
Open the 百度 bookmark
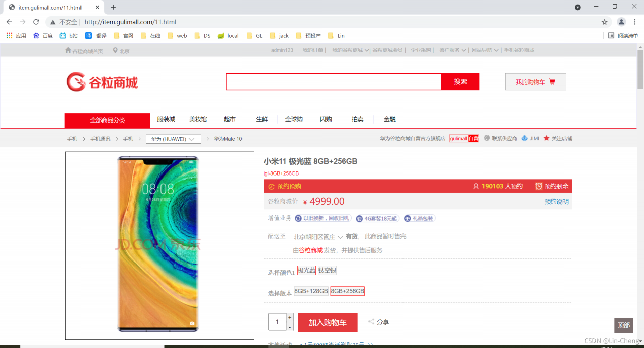click(x=43, y=36)
